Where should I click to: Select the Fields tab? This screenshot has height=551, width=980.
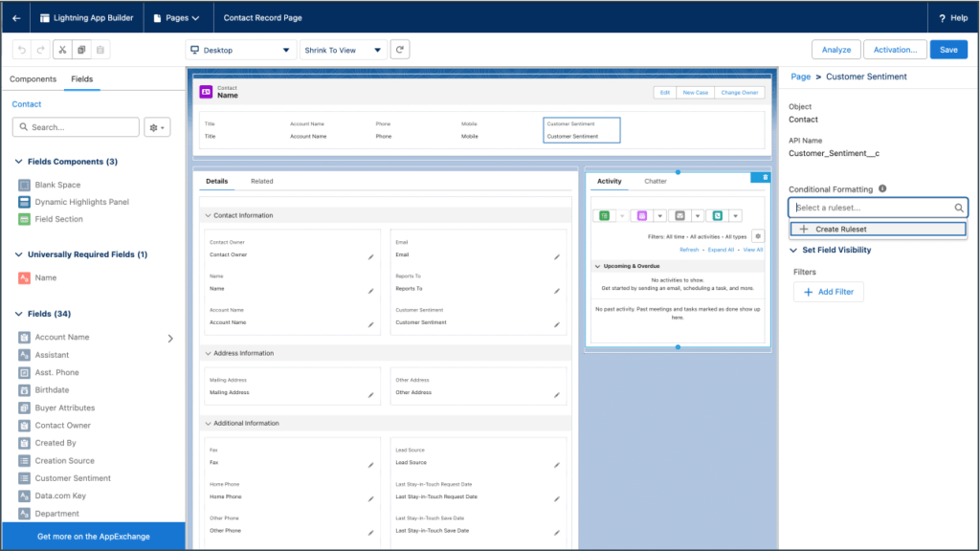click(82, 79)
